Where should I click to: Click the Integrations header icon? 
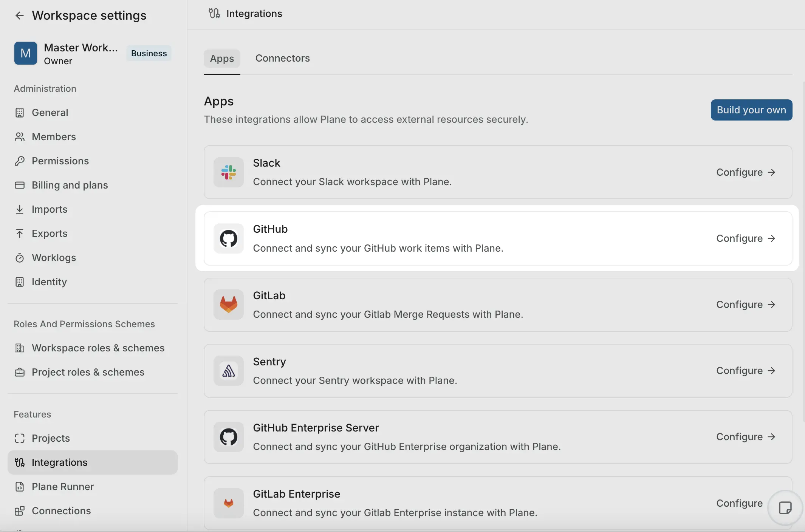214,14
